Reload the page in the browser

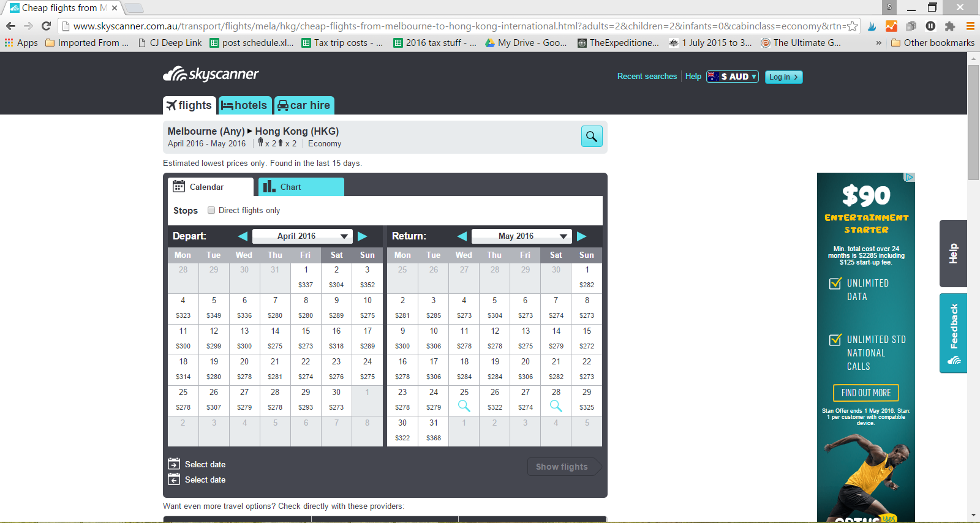(46, 26)
